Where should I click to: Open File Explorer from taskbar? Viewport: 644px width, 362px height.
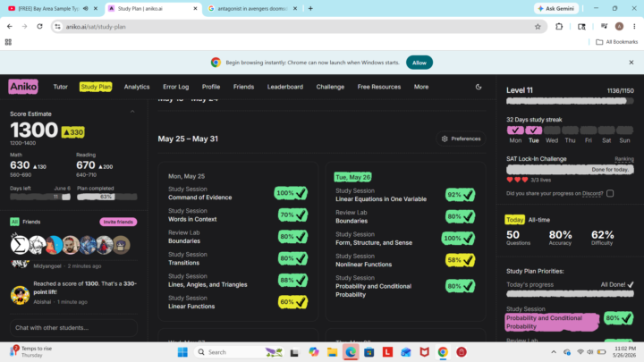click(332, 352)
